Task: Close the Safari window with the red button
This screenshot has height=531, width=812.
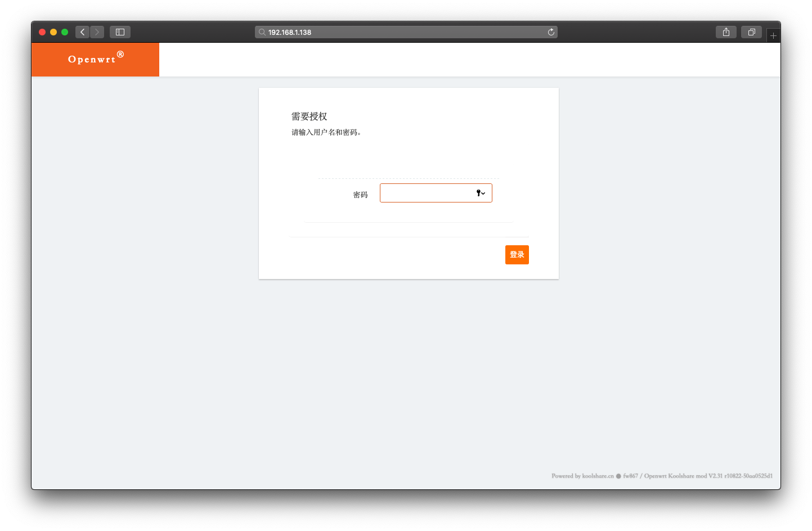Action: pyautogui.click(x=42, y=32)
